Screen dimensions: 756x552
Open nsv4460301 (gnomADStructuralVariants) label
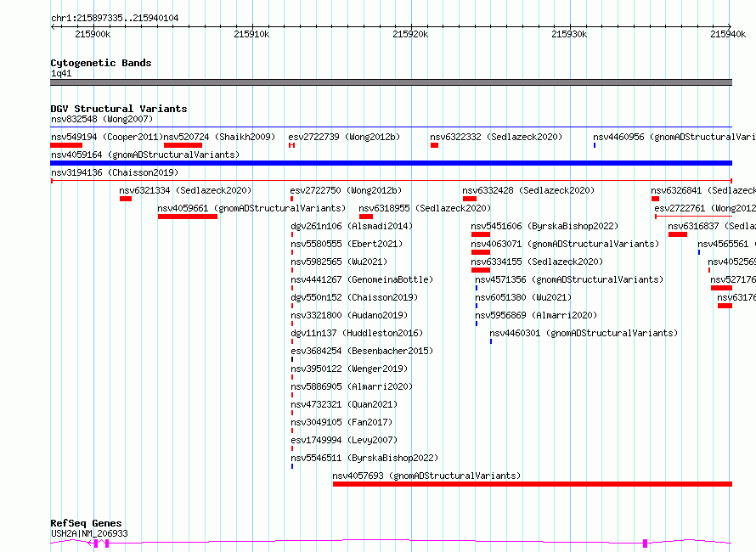(x=584, y=333)
